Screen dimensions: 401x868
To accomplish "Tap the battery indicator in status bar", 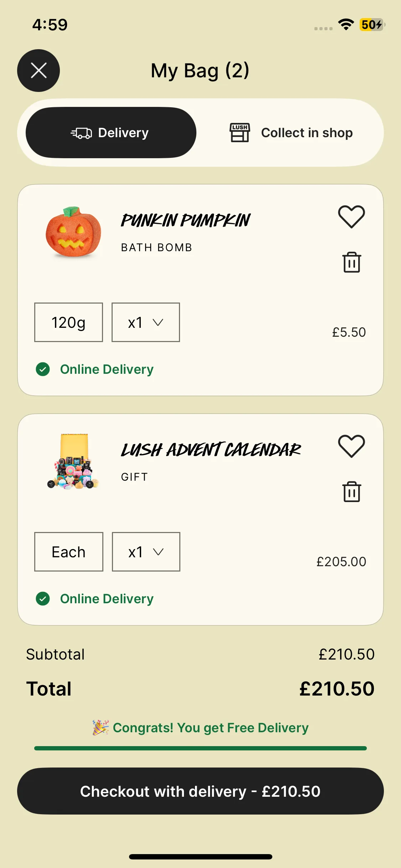I will [x=372, y=25].
